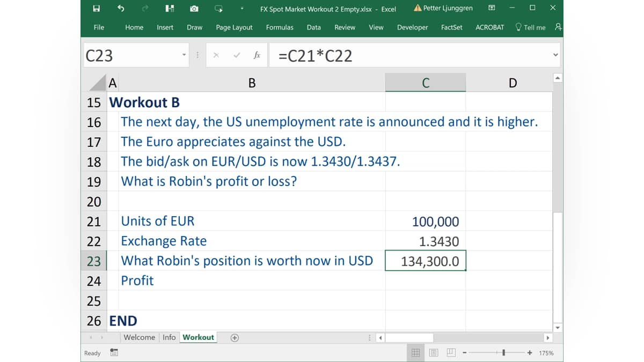Select column D header

512,83
